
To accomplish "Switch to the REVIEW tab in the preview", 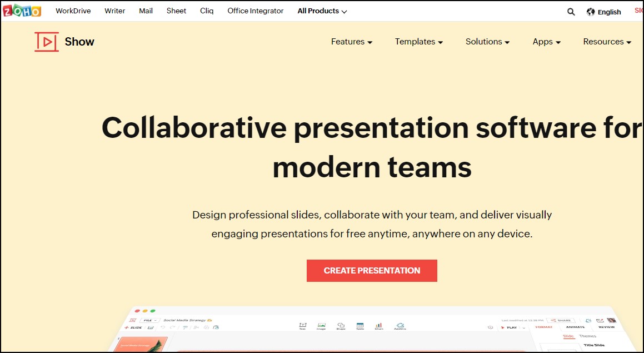I will coord(606,327).
